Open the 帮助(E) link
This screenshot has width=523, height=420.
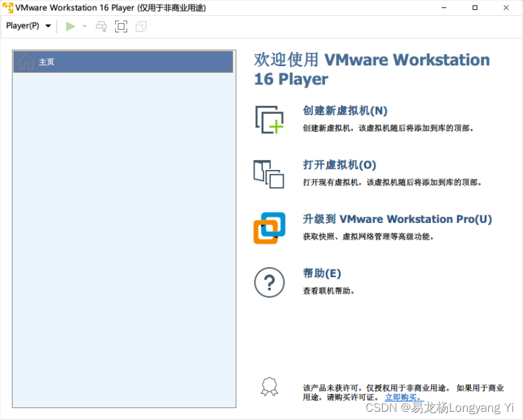[322, 273]
